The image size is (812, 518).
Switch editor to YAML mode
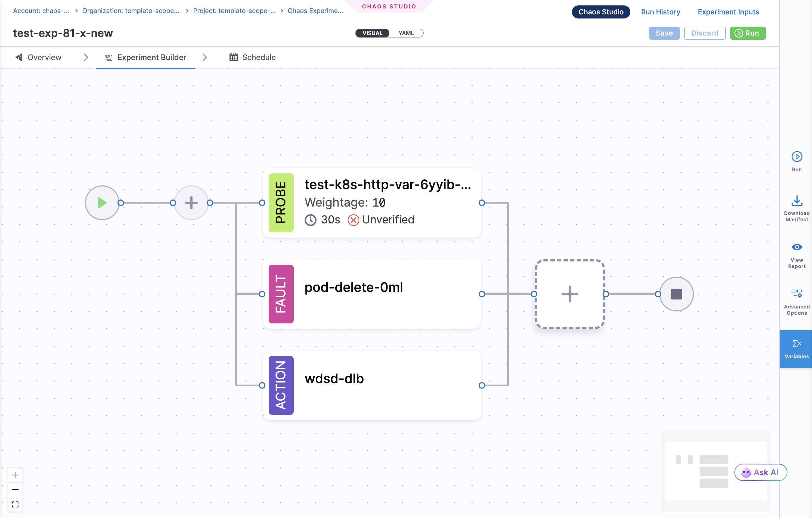click(406, 33)
